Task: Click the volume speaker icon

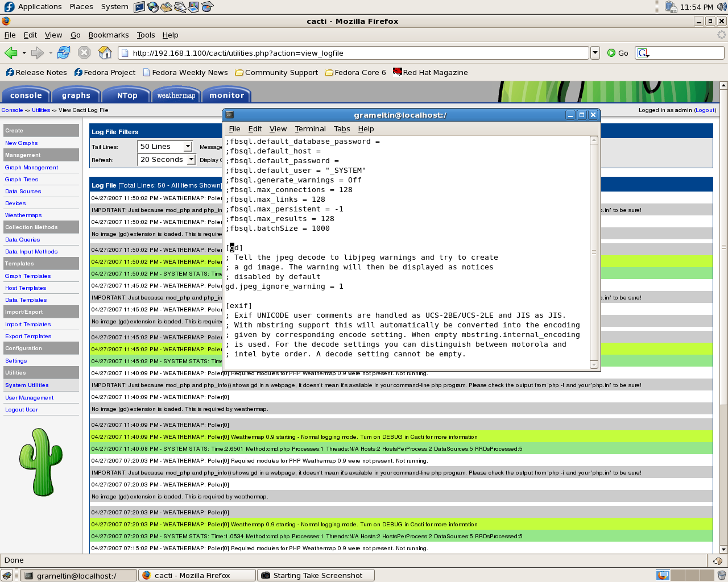Action: [722, 7]
